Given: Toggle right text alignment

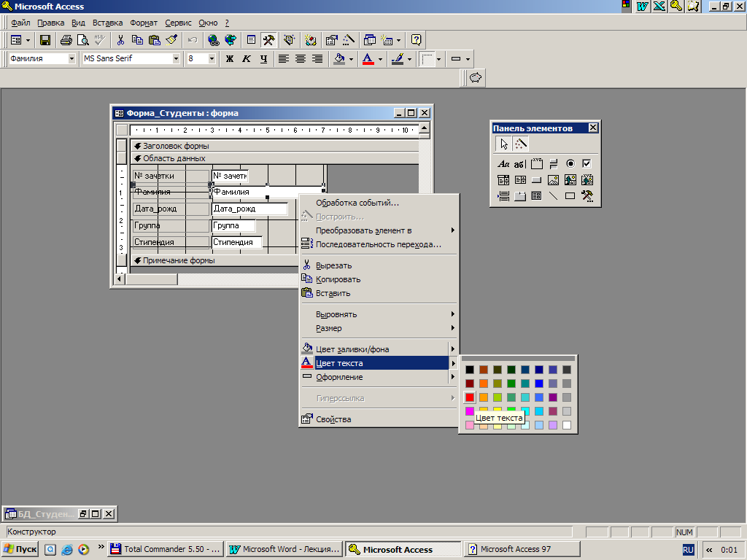Looking at the screenshot, I should [x=317, y=58].
